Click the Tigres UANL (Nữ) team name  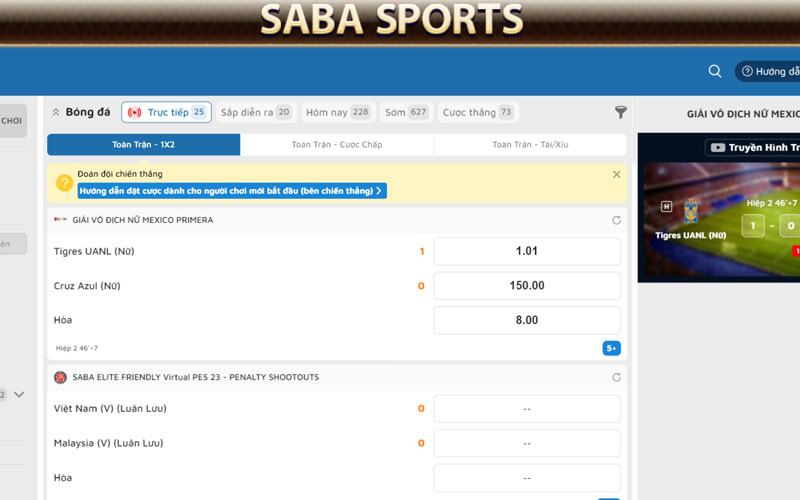click(x=94, y=251)
